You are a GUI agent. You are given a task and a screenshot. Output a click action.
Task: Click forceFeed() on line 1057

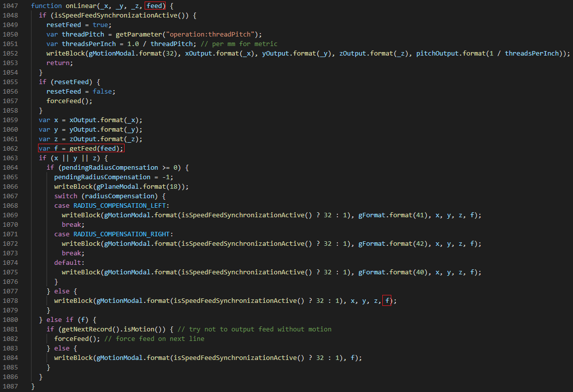(x=68, y=101)
